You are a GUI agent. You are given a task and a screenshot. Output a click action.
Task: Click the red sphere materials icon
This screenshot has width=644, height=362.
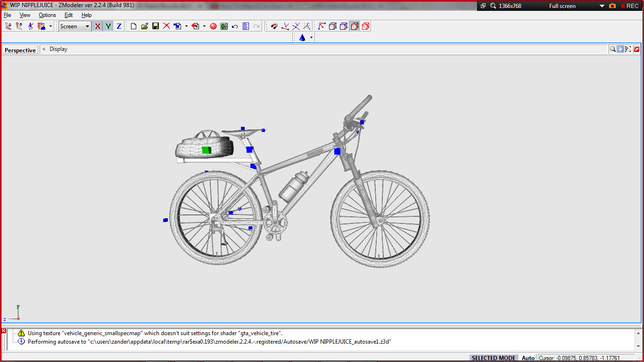(x=213, y=26)
